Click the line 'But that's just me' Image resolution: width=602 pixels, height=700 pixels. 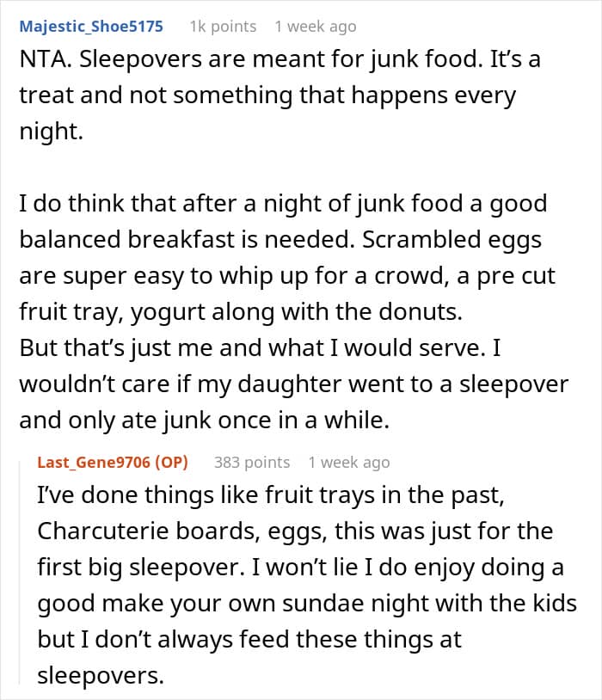(x=260, y=347)
